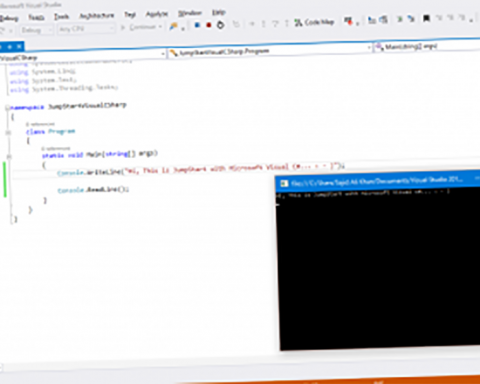The image size is (480, 384).
Task: Click the orange tool icon right of Continue
Action: (x=173, y=26)
